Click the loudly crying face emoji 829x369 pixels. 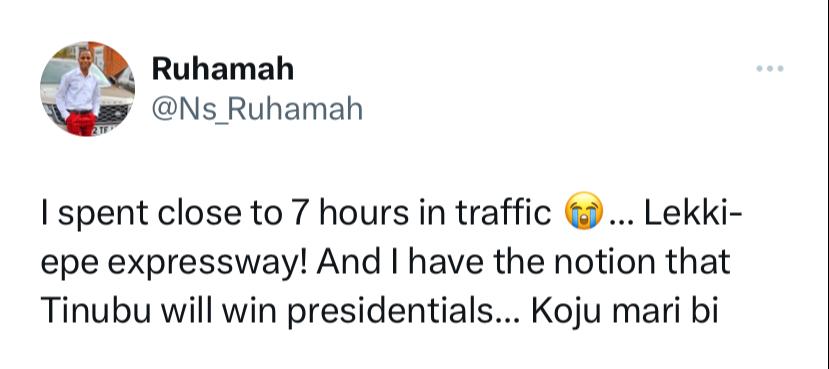coord(584,210)
